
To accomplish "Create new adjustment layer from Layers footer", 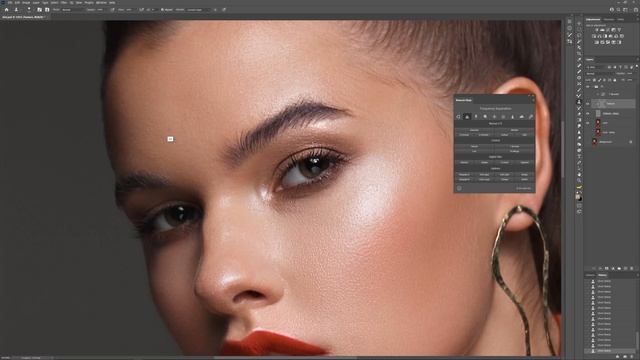I will [x=613, y=269].
